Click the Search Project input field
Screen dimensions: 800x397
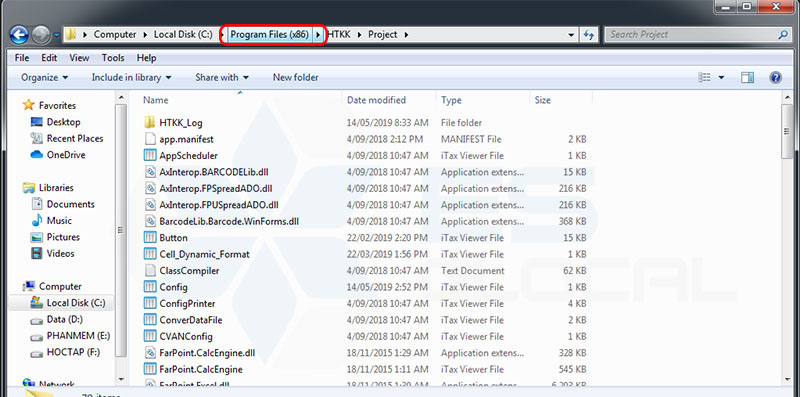coord(691,35)
